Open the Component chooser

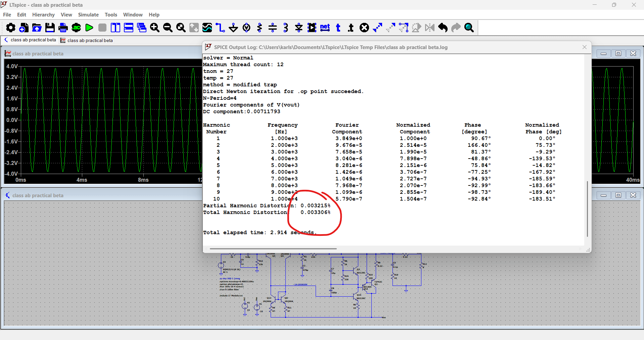[x=312, y=28]
